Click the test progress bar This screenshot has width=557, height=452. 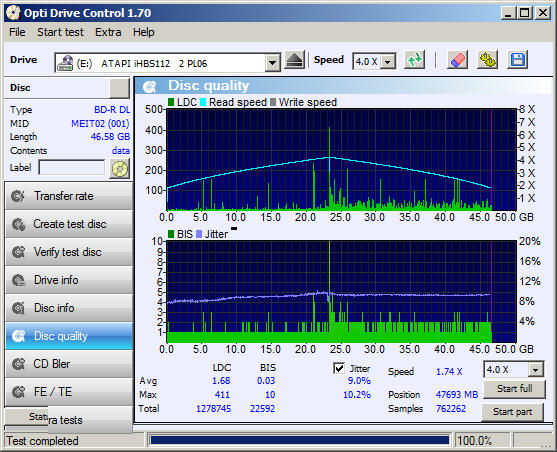pos(299,440)
